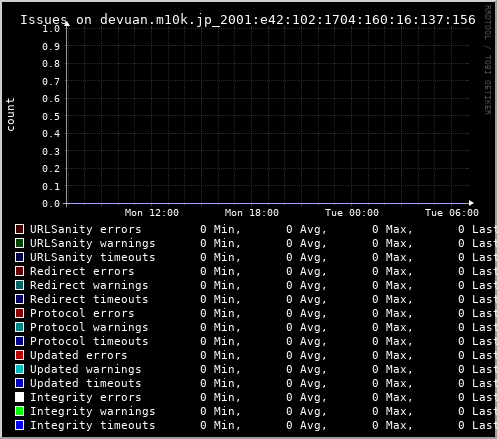497x439 pixels.
Task: Click the Integrity warnings bright green swatch
Action: (x=20, y=411)
